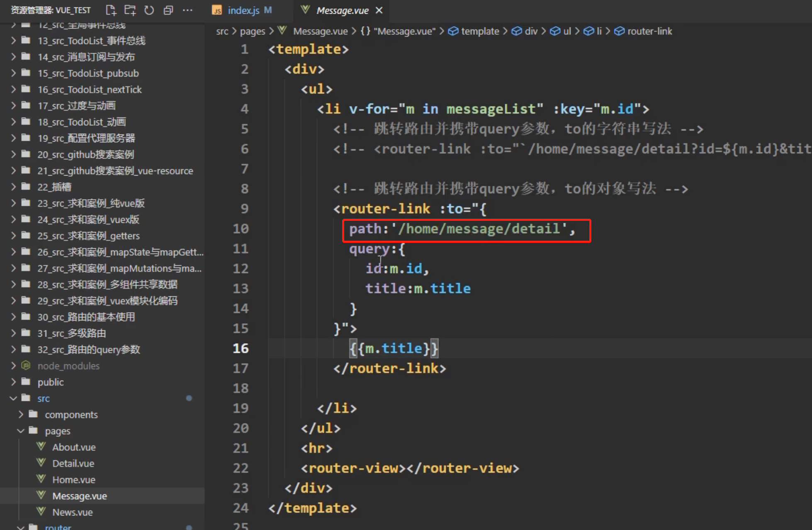Select folder 17_src_过度与动画
812x530 pixels.
point(77,106)
